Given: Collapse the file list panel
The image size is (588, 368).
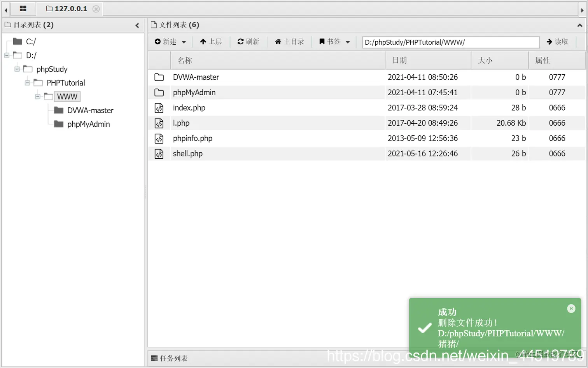Looking at the screenshot, I should (580, 25).
